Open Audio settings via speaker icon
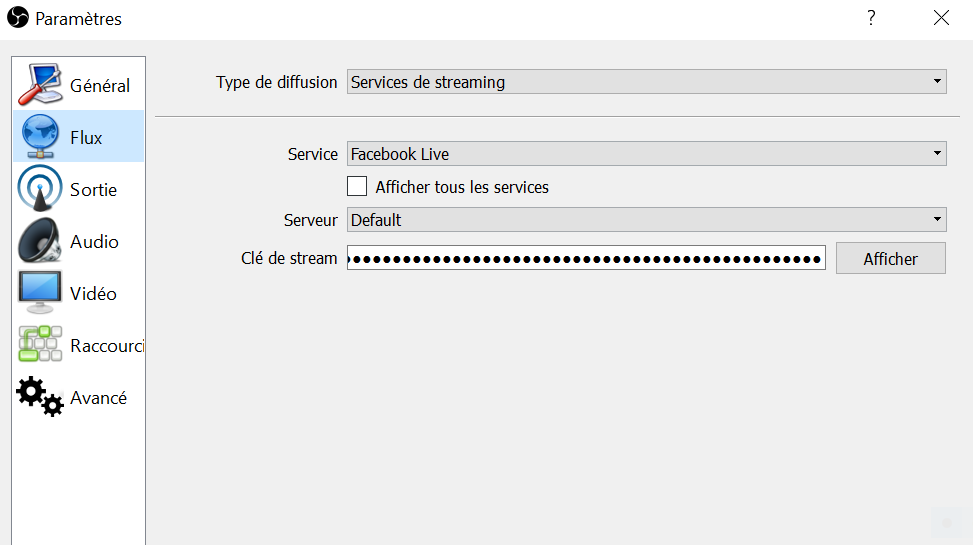This screenshot has width=973, height=545. [x=40, y=241]
